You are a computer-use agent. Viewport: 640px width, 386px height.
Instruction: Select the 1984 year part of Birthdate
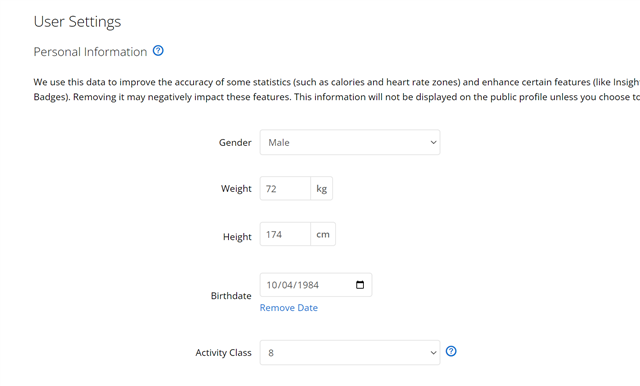309,285
